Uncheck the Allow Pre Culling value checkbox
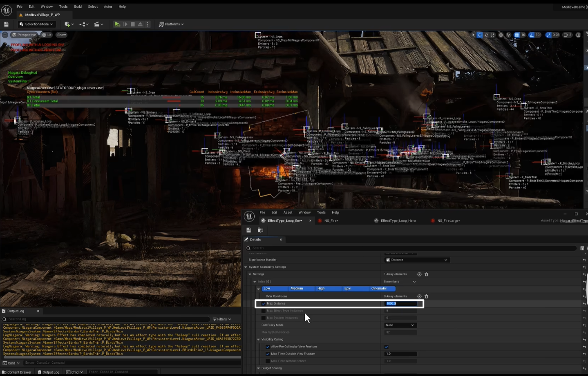Viewport: 588px width, 376px height. (386, 347)
